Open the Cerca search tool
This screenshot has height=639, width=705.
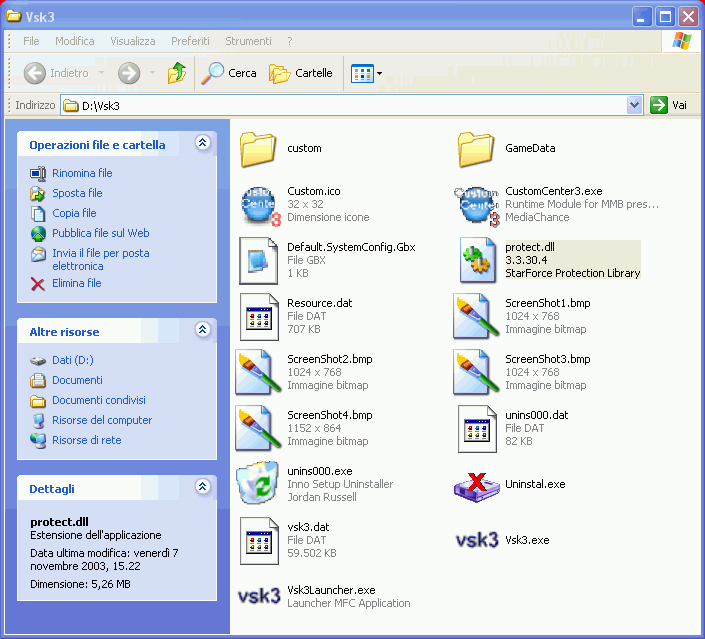(x=229, y=73)
